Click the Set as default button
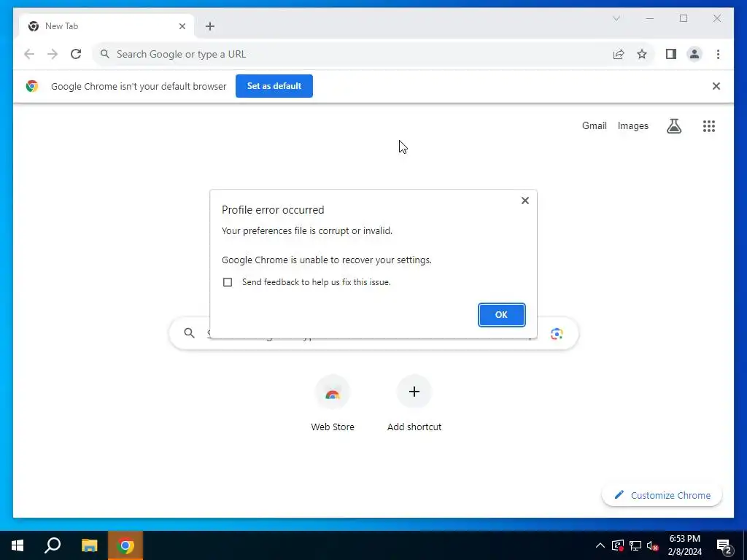The image size is (747, 560). [x=274, y=86]
